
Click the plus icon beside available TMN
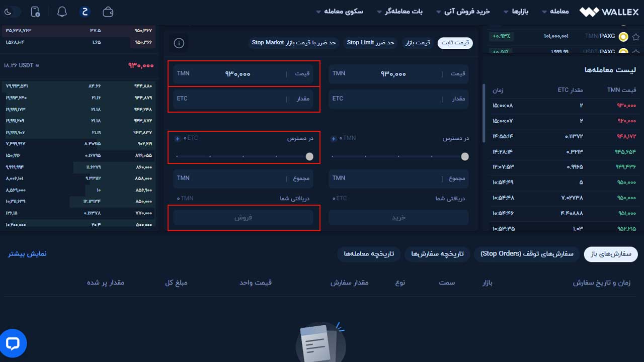[x=334, y=138]
